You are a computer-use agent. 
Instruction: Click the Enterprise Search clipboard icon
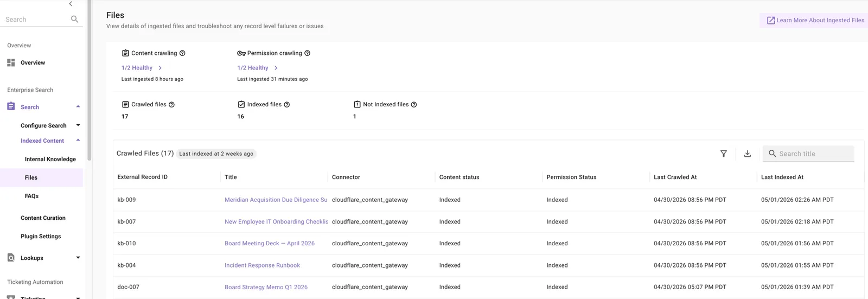(11, 106)
